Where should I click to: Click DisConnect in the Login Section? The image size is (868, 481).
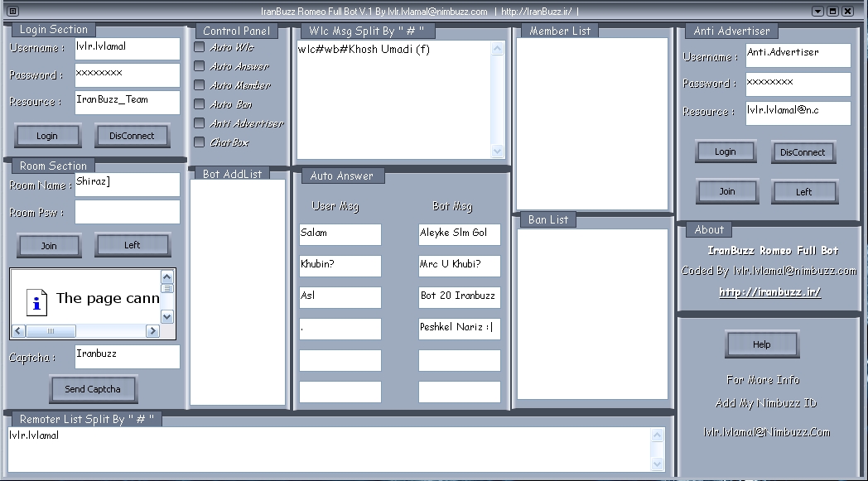[132, 136]
